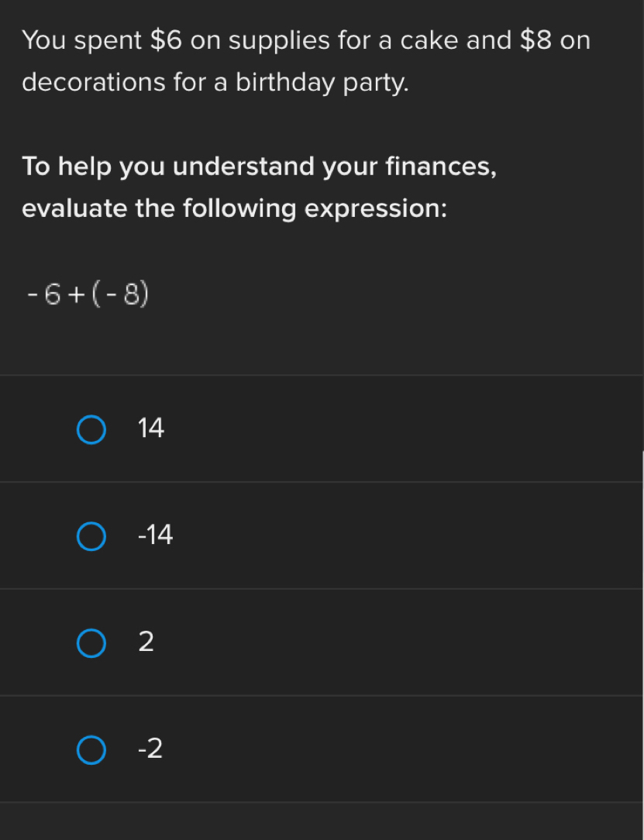644x840 pixels.
Task: Click the answer label text "2"
Action: (x=146, y=642)
